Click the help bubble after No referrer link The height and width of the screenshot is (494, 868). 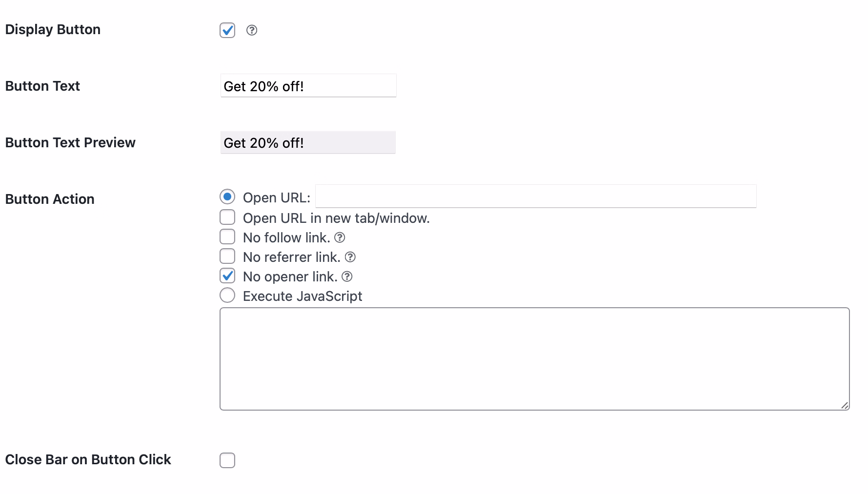coord(351,257)
